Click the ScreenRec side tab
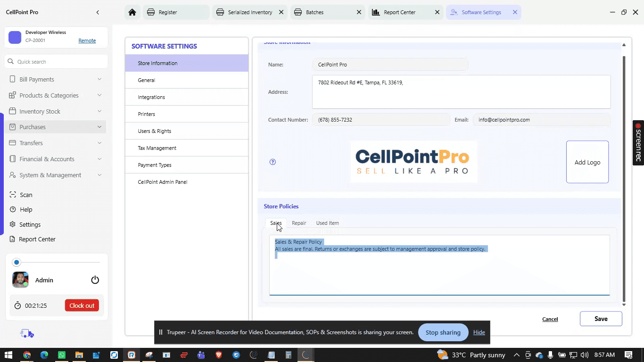 coord(638,143)
